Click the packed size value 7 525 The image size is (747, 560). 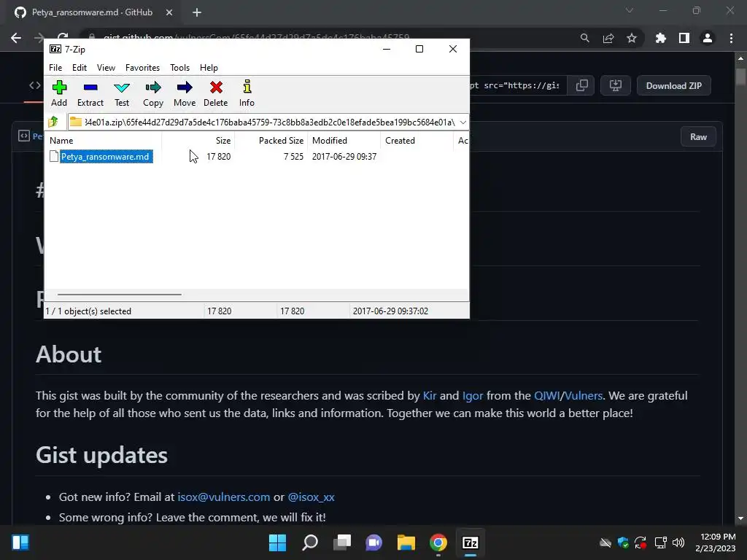point(293,156)
